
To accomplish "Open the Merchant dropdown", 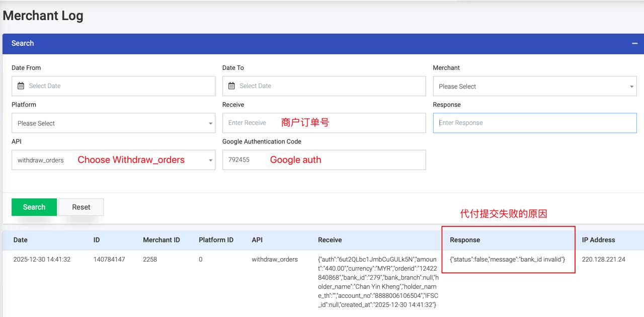I will [534, 87].
